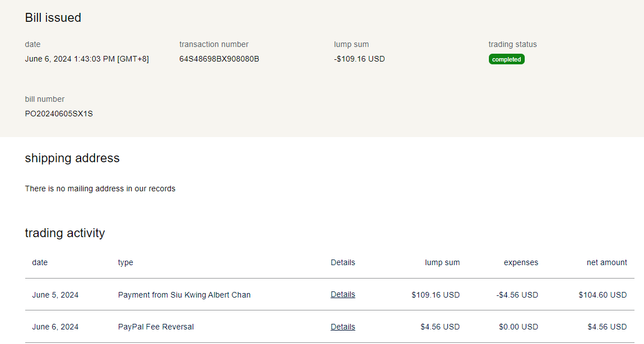Click the trading activity heading
The height and width of the screenshot is (344, 644).
click(65, 233)
